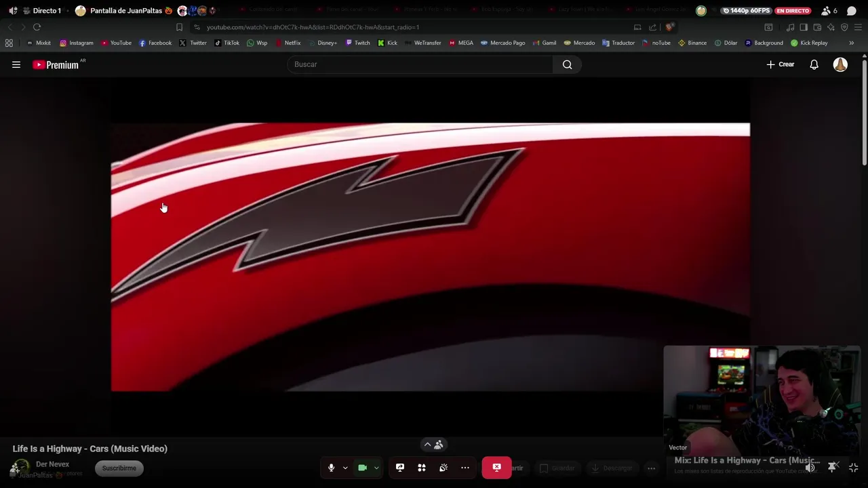Open camera options dropdown arrow
The height and width of the screenshot is (488, 868).
tap(376, 468)
